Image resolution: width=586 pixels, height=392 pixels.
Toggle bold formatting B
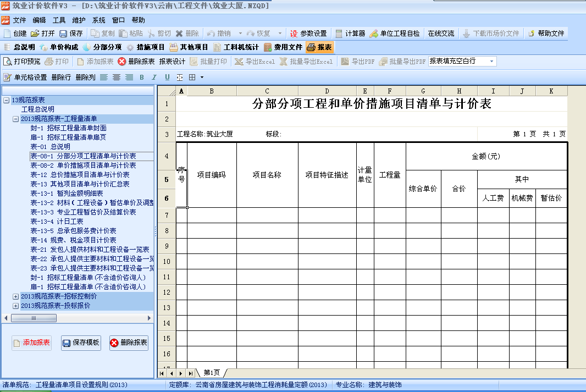[x=142, y=78]
